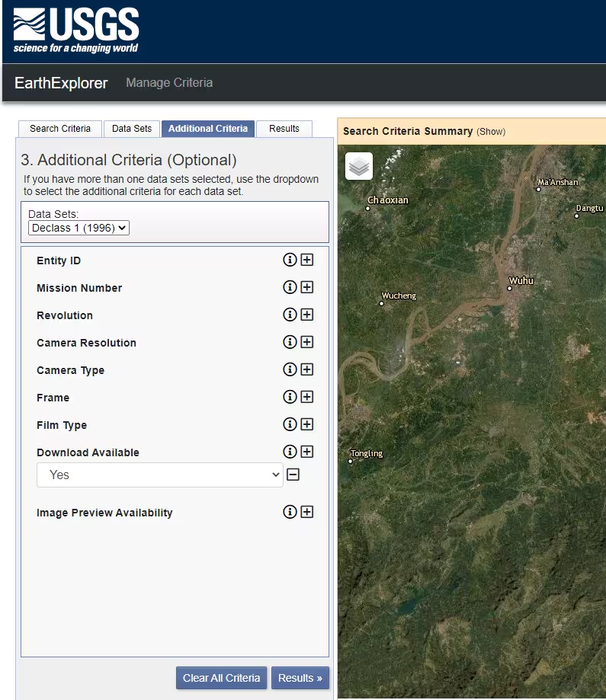606x700 pixels.
Task: Click the Wuhu city marker on map
Action: (510, 288)
